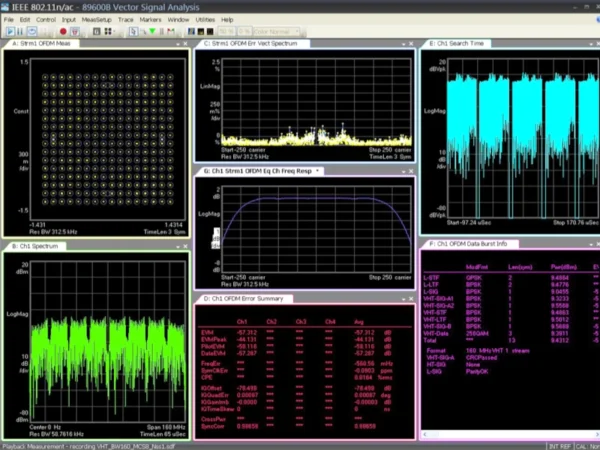Open the Input menu
Screen dimensions: 600x450
pyautogui.click(x=69, y=20)
